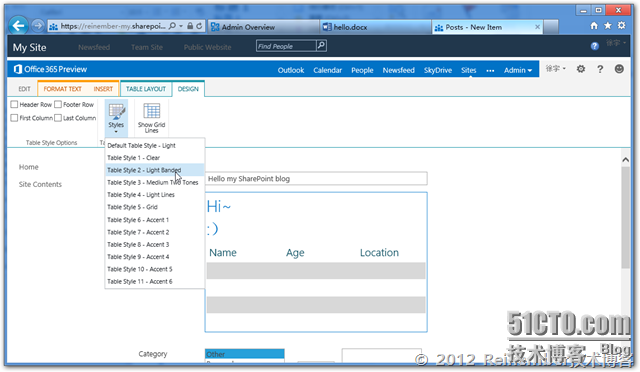Open the browser Tools gear icon
The image size is (640, 372).
point(621,26)
